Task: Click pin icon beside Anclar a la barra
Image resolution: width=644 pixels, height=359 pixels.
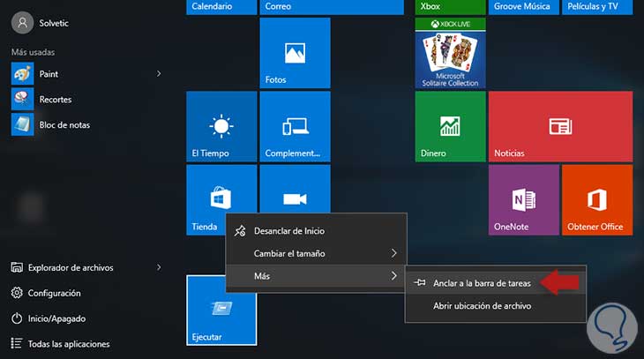Action: point(419,282)
